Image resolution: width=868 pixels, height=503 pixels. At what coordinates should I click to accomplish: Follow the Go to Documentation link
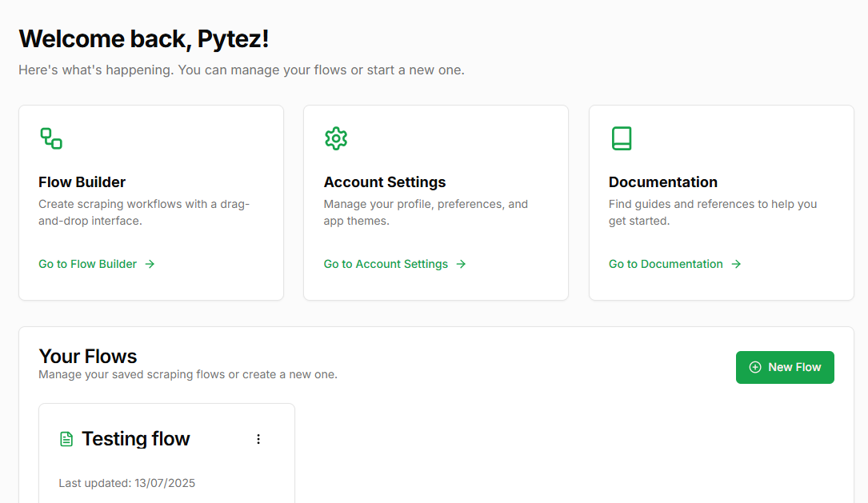click(675, 264)
